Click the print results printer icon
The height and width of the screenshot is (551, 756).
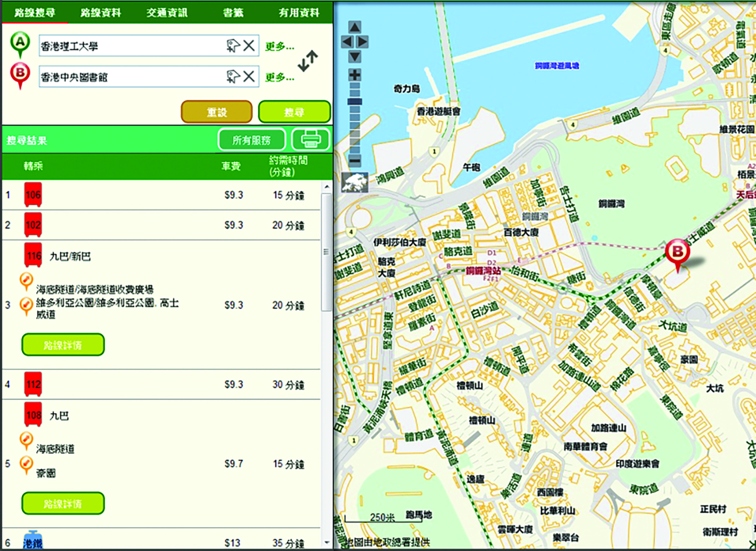pos(311,139)
